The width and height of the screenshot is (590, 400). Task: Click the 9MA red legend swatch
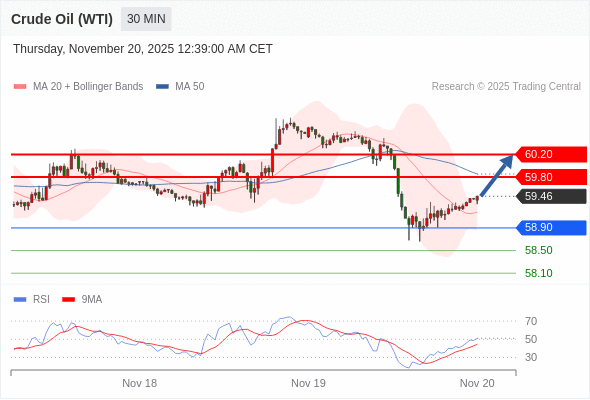[x=68, y=300]
